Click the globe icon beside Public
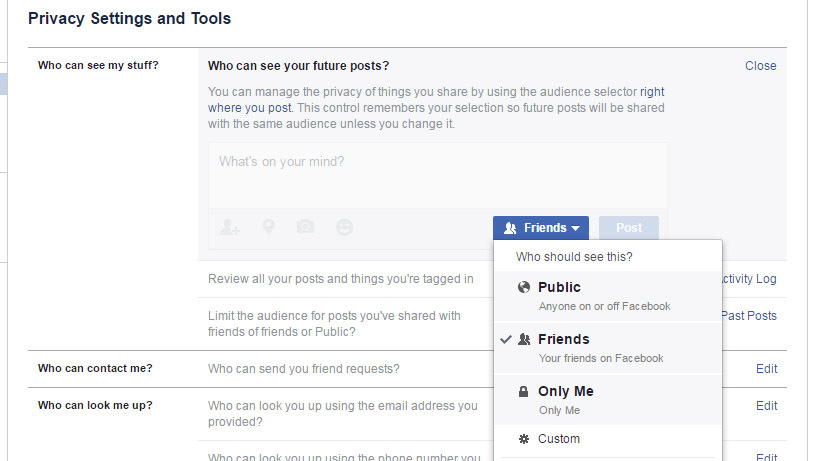Screen dimensions: 821x461 (x=524, y=287)
